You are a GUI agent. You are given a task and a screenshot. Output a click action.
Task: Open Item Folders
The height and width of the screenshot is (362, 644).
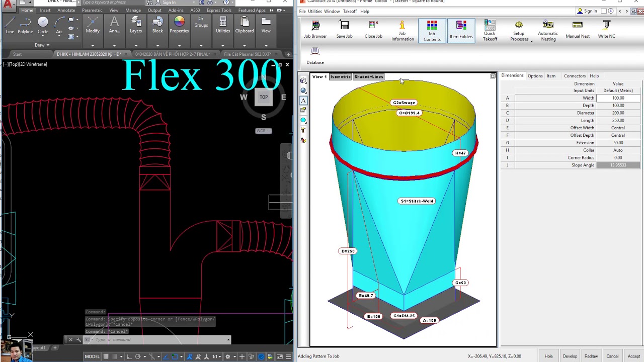[x=461, y=31]
